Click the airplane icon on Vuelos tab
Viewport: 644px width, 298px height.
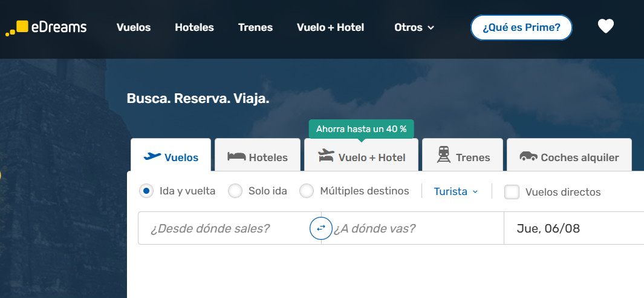point(152,157)
